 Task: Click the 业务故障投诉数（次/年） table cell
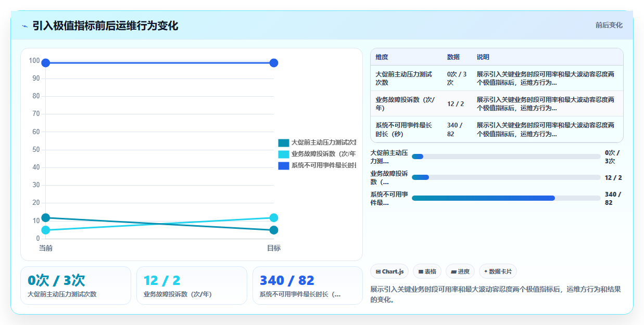pyautogui.click(x=406, y=103)
